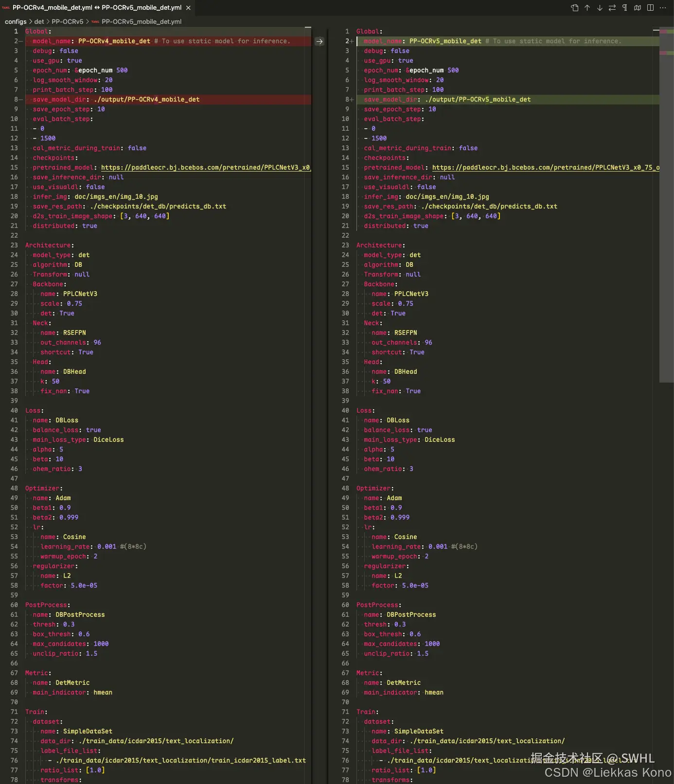Switch to inline view with the split-layout icon
The image size is (674, 784).
650,8
